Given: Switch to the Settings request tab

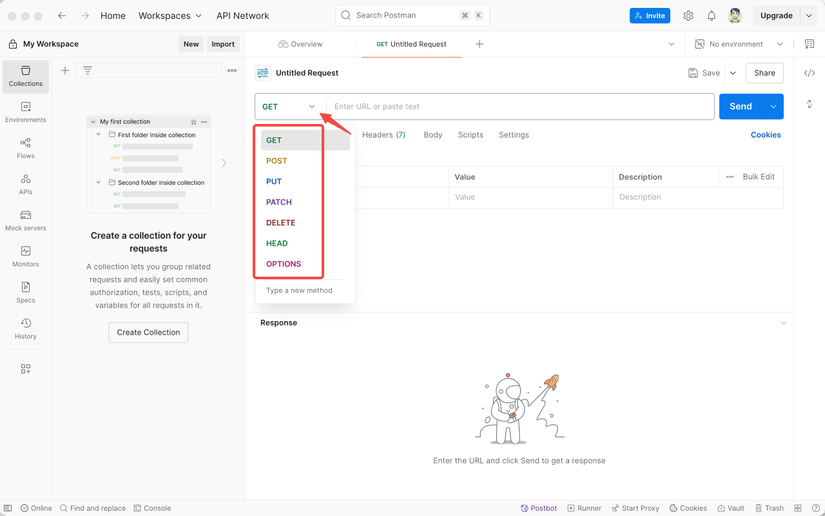Looking at the screenshot, I should (514, 135).
